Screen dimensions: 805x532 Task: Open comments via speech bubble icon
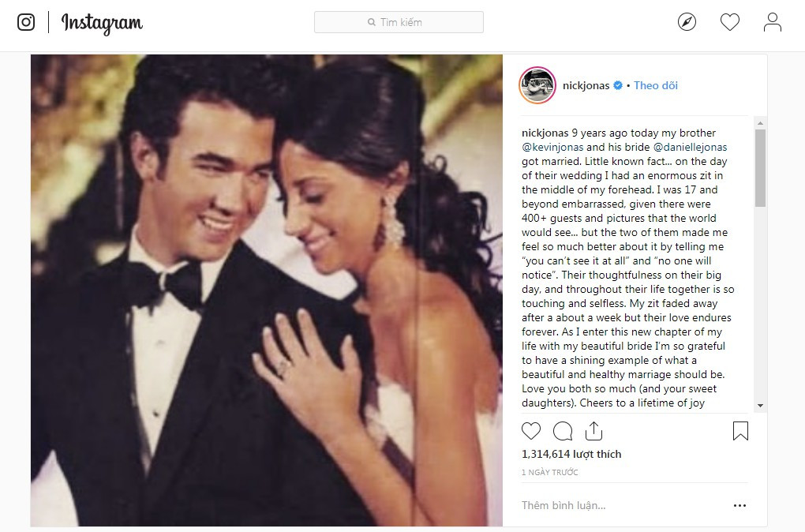point(562,431)
